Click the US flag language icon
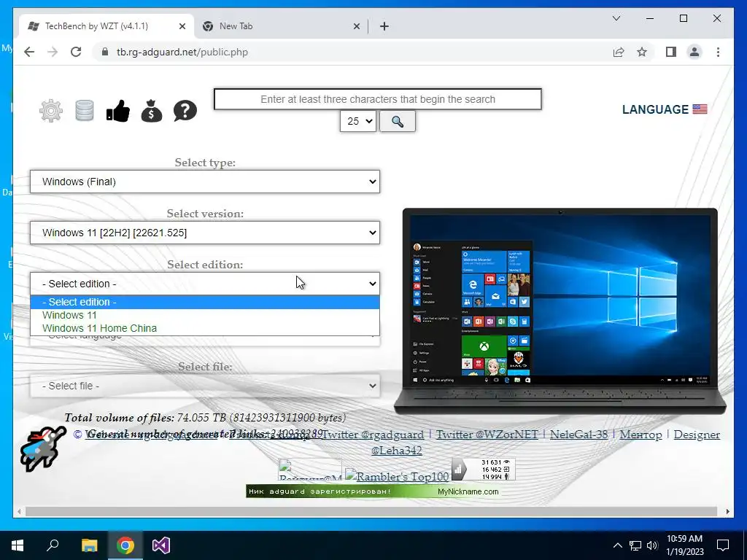This screenshot has height=560, width=747. [x=700, y=109]
